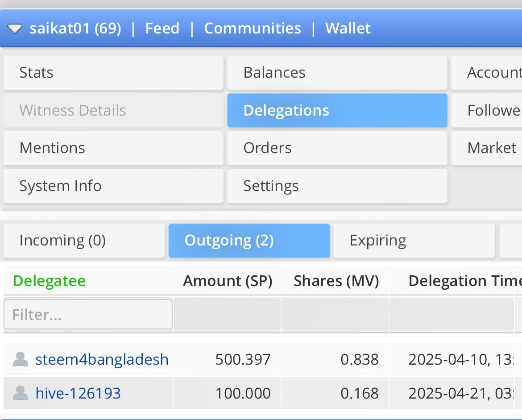
Task: Click the hive-126193 avatar icon
Action: [x=21, y=393]
